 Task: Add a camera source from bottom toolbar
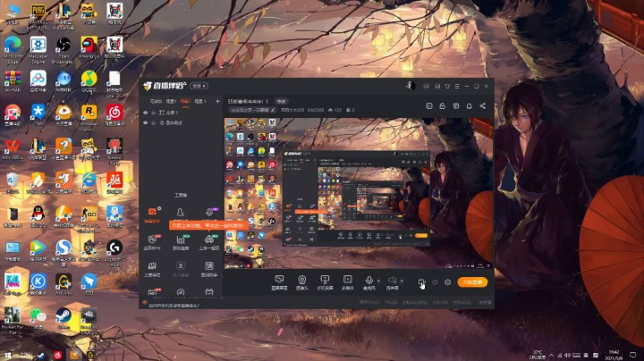(x=302, y=280)
